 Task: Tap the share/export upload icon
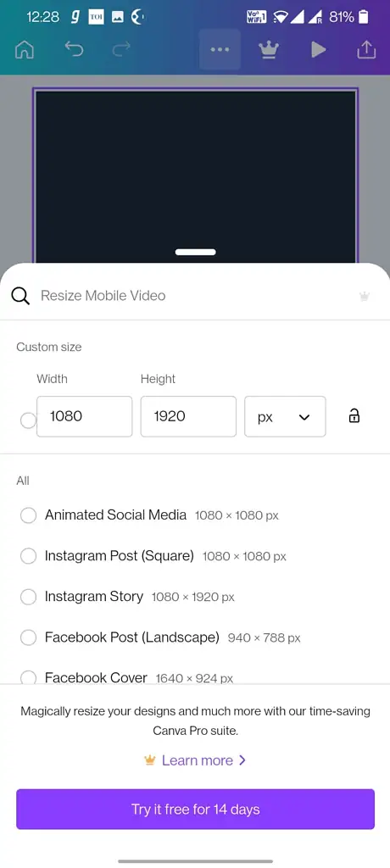point(365,50)
